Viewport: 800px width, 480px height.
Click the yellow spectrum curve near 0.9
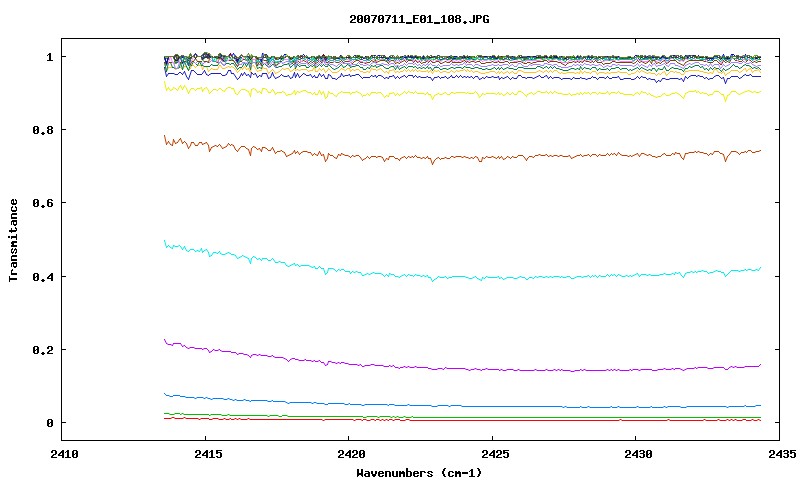click(462, 94)
